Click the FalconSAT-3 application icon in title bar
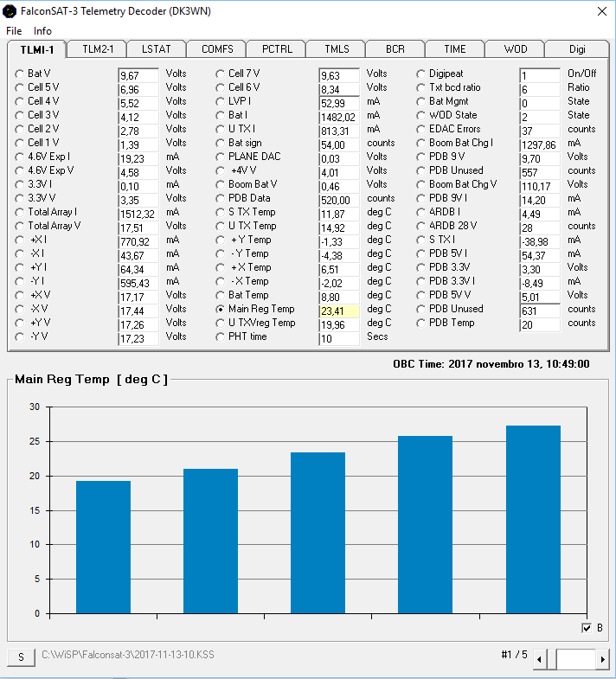616x679 pixels. point(9,11)
